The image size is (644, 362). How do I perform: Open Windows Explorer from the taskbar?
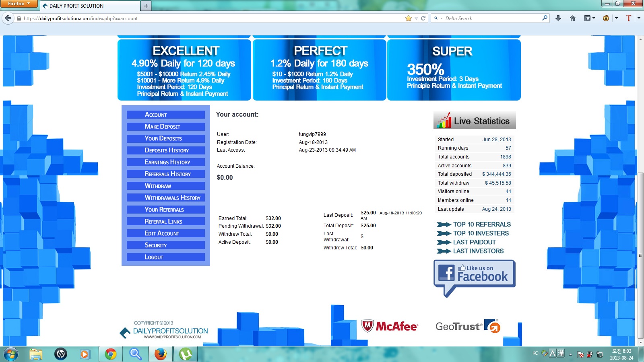tap(36, 354)
